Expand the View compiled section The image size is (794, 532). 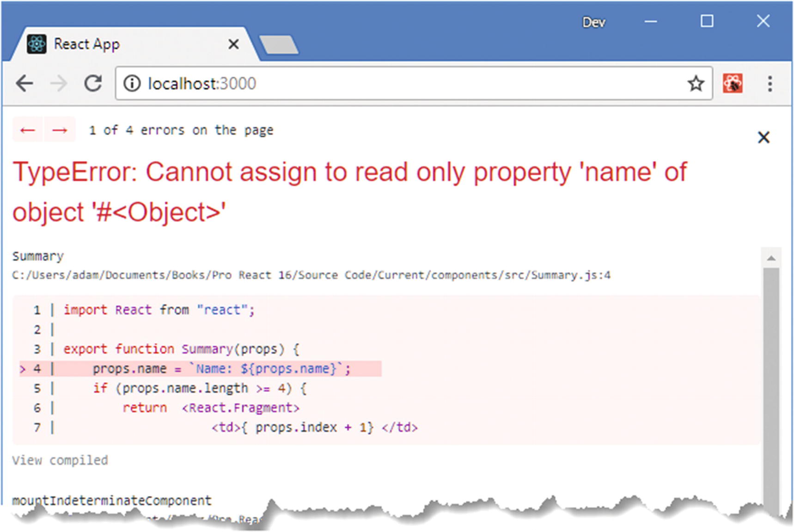click(x=60, y=460)
